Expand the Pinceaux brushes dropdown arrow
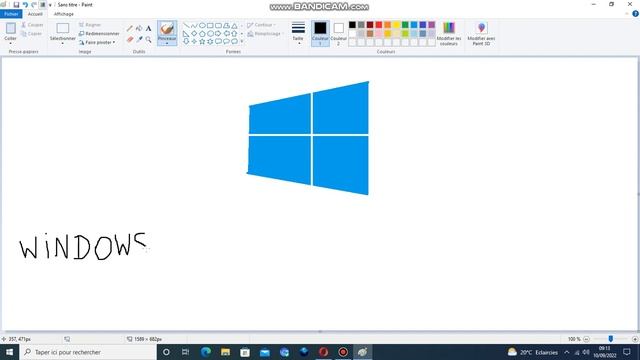640x360 pixels. pos(167,43)
